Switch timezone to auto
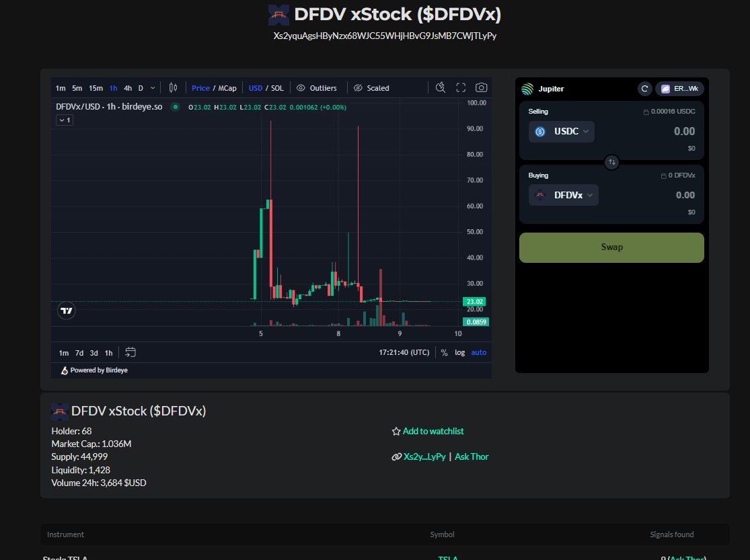Screen dimensions: 750x560 [479, 352]
